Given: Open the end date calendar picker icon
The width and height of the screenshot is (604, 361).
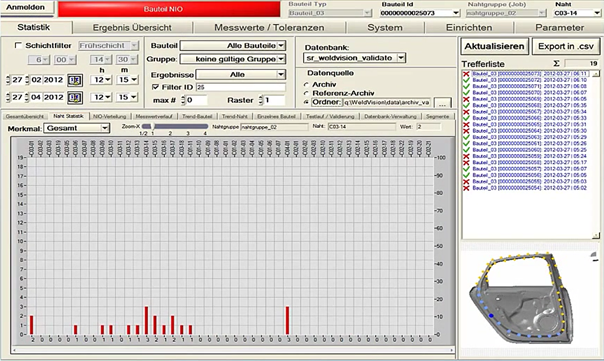Looking at the screenshot, I should [x=75, y=97].
